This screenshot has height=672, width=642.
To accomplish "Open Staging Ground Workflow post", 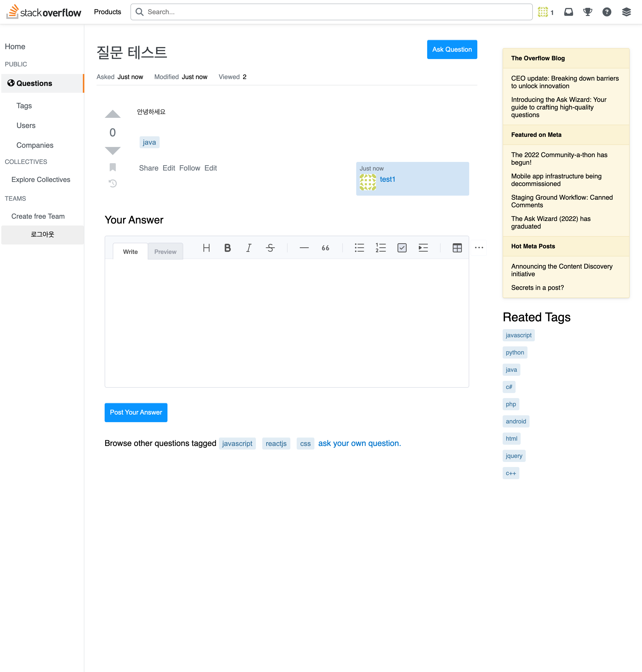I will click(x=562, y=201).
